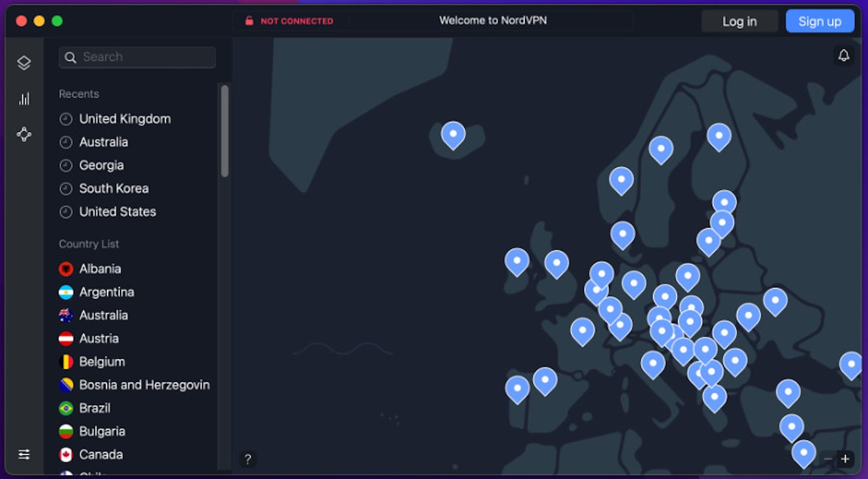Zoom out the map with minus icon
Image resolution: width=868 pixels, height=479 pixels.
click(x=828, y=459)
